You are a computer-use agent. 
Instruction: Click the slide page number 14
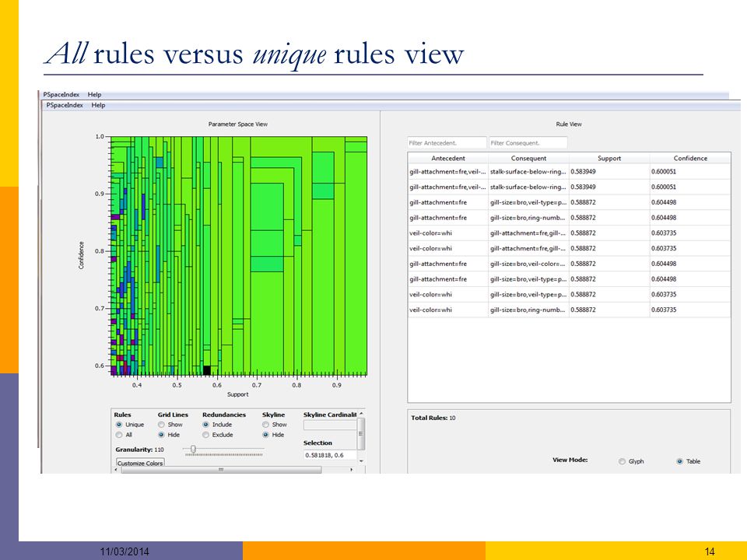point(710,551)
